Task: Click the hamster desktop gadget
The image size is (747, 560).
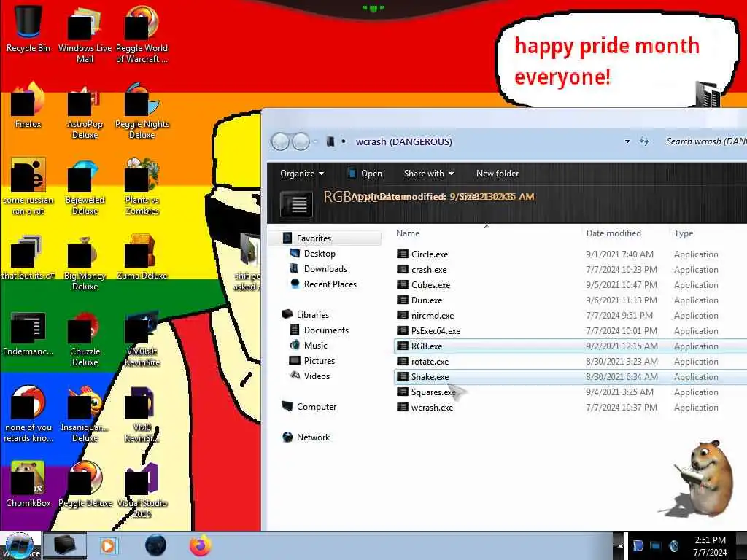Action: coord(698,479)
